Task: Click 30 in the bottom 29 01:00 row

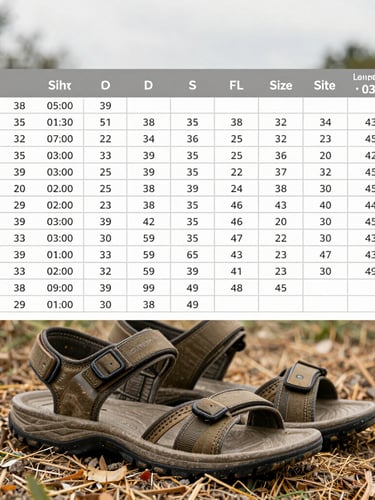Action: pyautogui.click(x=105, y=304)
